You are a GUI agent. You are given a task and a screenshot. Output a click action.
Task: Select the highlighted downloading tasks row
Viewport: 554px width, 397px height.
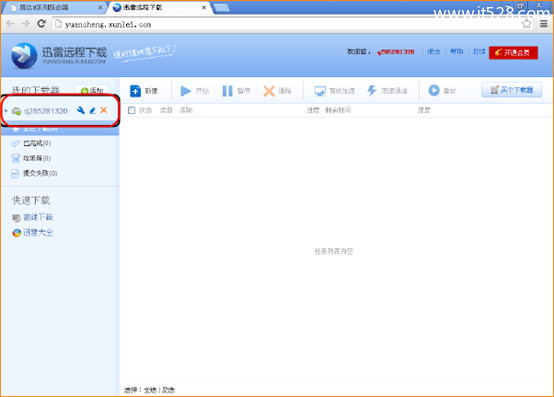pos(60,129)
